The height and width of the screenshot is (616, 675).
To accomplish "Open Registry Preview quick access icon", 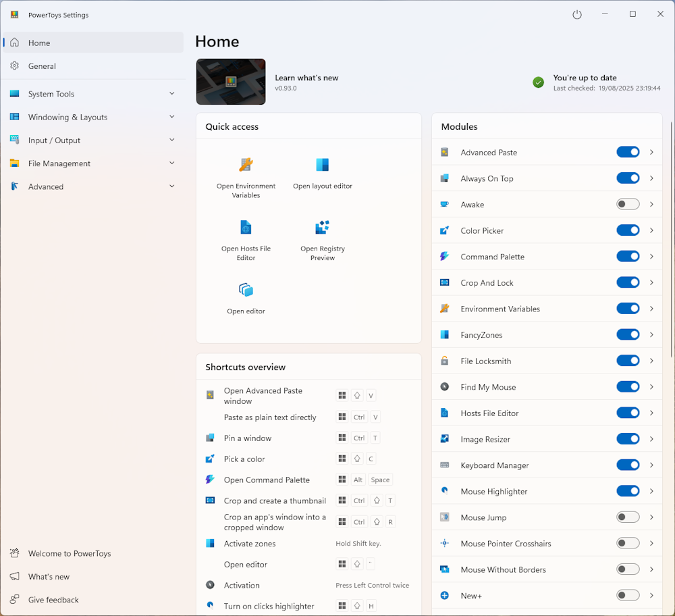I will 323,227.
